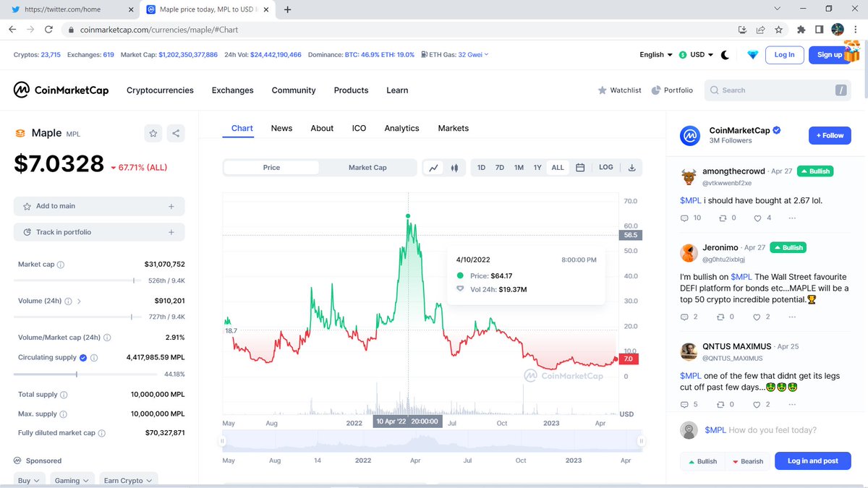868x488 pixels.
Task: Open the USD currency dropdown
Action: [696, 54]
